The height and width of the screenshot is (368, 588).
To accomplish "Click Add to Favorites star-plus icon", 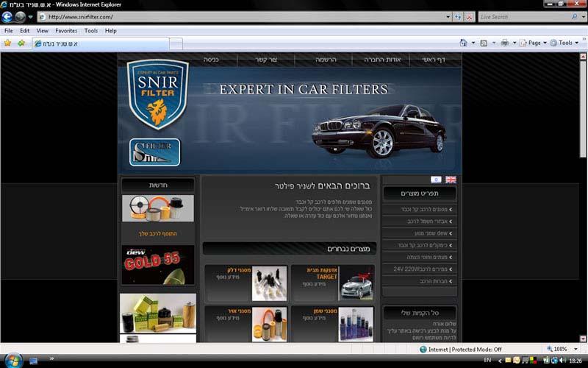I will 21,43.
